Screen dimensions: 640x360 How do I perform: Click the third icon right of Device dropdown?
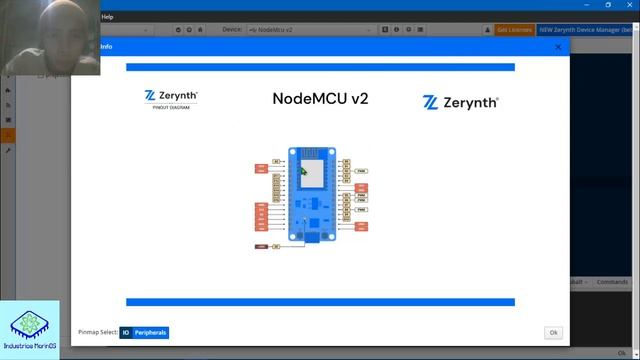(x=409, y=29)
